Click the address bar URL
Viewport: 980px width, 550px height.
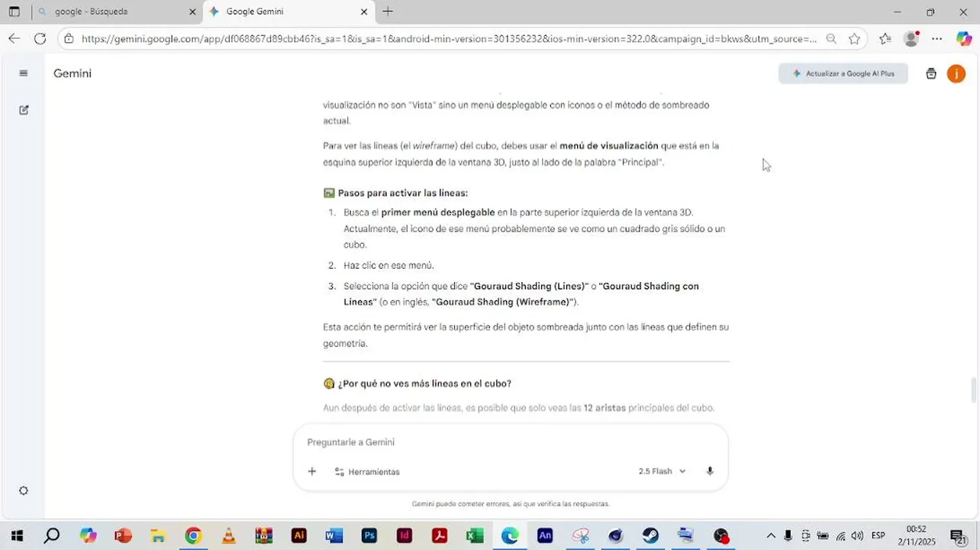tap(449, 38)
